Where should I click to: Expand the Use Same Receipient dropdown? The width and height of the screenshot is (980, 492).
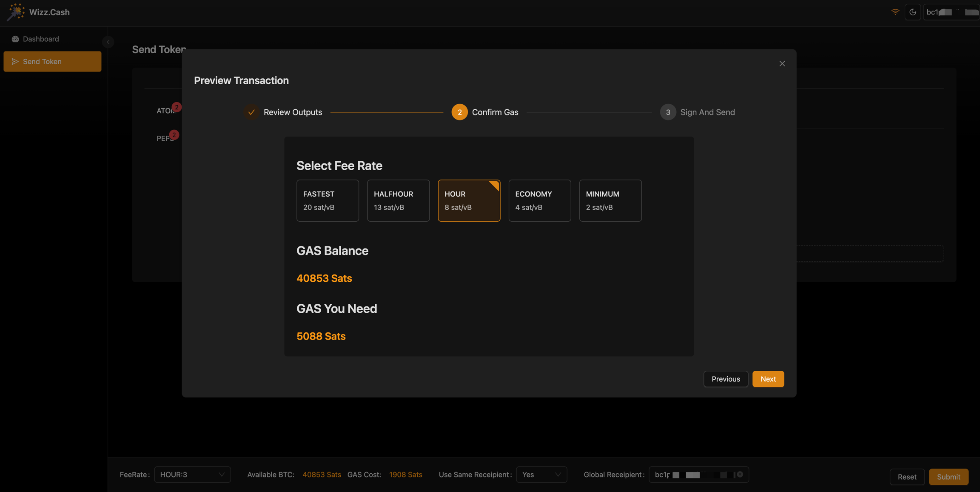pyautogui.click(x=541, y=475)
